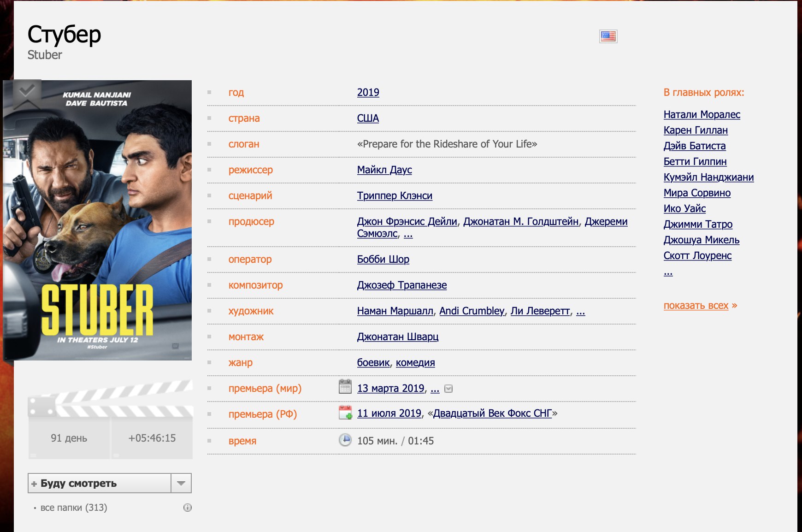
Task: Click the USA flag icon
Action: [608, 36]
